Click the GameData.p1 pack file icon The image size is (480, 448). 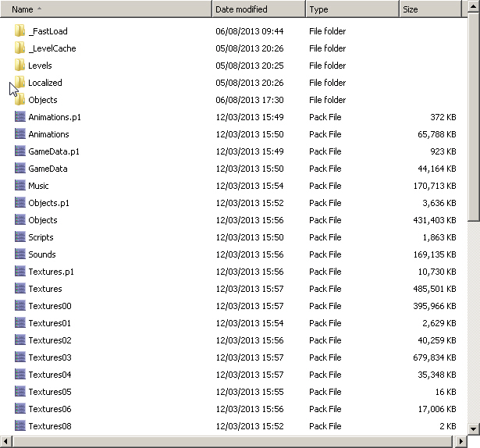click(20, 151)
